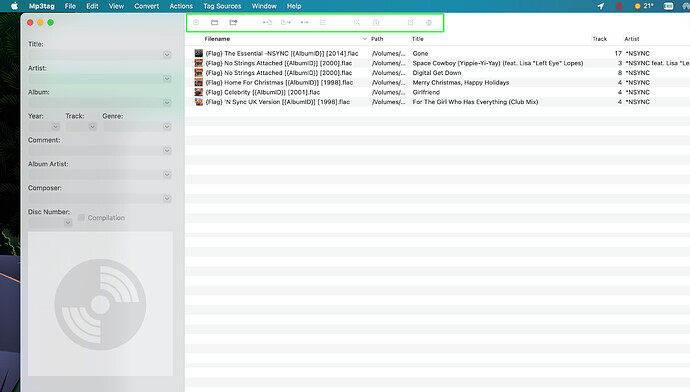Expand the Disc Number field dropdown
This screenshot has height=392, width=690.
(68, 223)
